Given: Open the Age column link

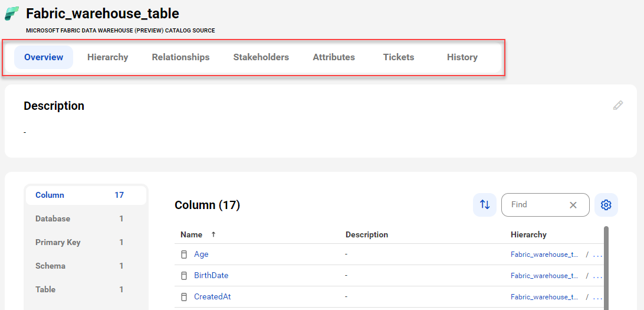Looking at the screenshot, I should (x=201, y=254).
